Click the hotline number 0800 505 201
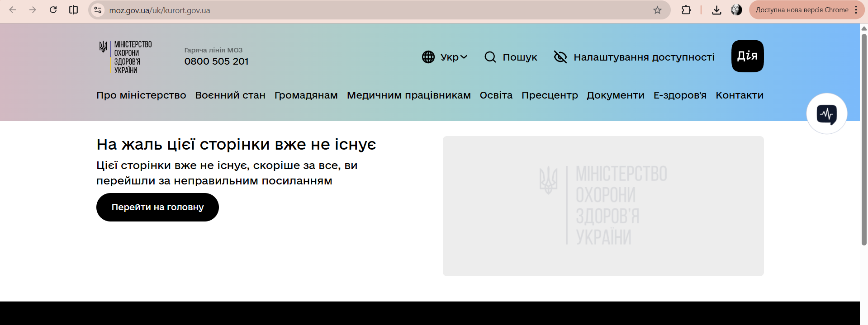 click(x=216, y=61)
